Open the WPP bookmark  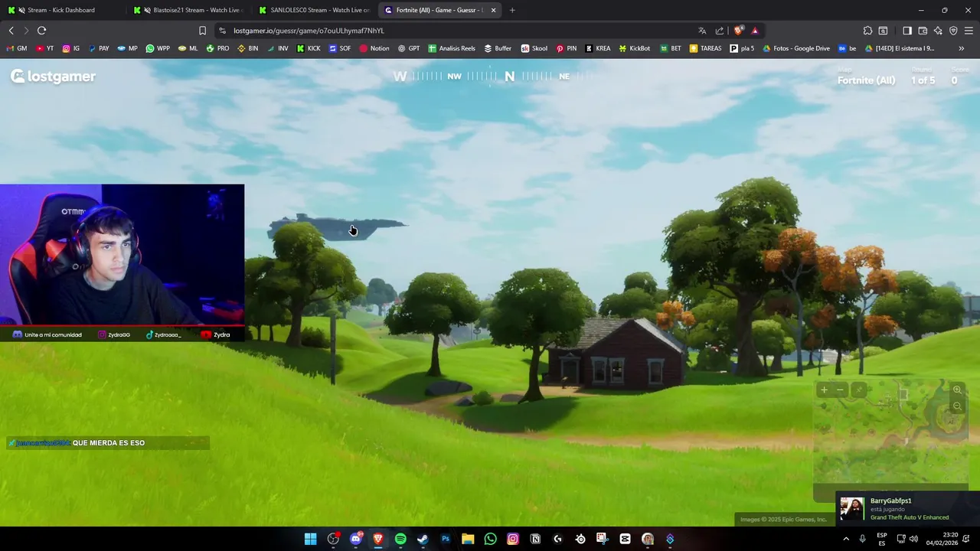158,48
